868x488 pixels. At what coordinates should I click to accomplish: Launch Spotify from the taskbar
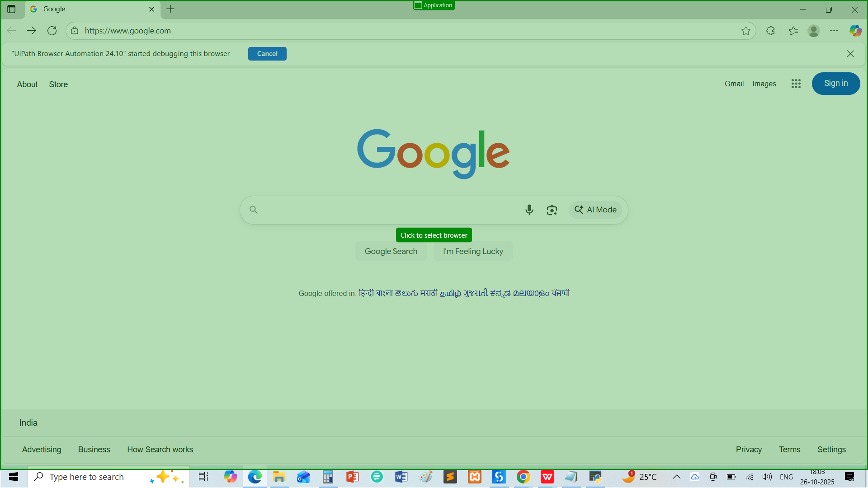click(x=377, y=477)
